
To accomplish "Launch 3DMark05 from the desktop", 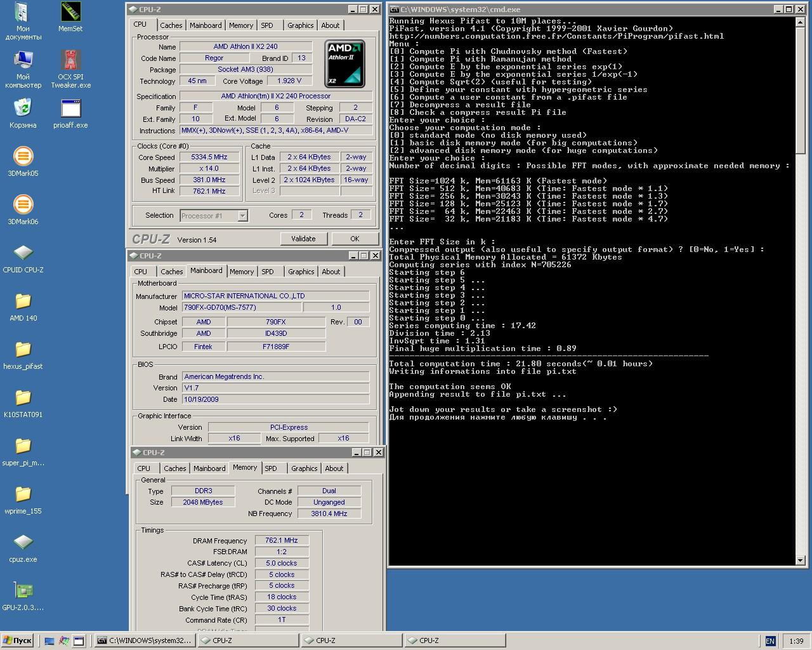I will (x=23, y=162).
